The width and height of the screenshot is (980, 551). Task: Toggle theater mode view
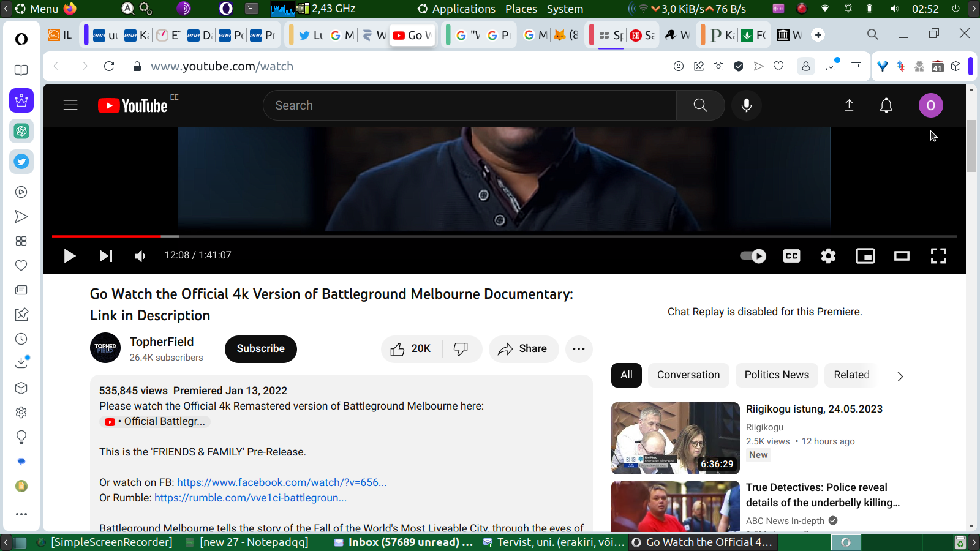(x=902, y=256)
